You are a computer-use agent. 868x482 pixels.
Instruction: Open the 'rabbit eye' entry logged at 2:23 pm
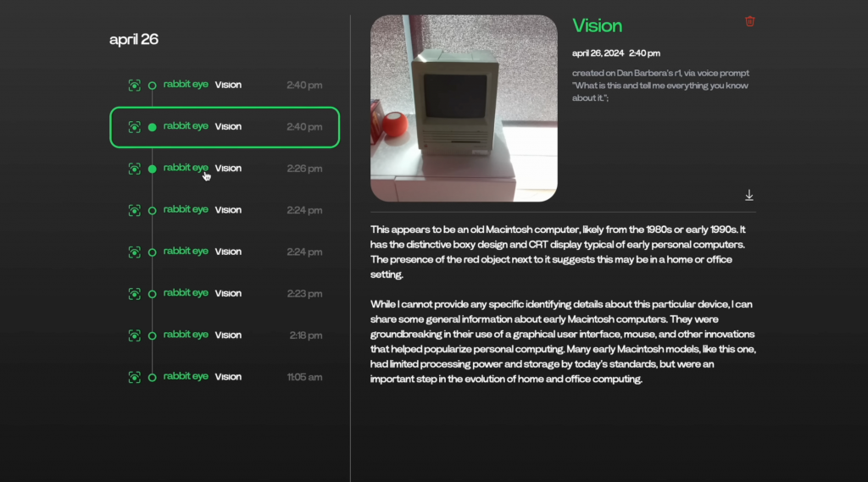tap(186, 293)
